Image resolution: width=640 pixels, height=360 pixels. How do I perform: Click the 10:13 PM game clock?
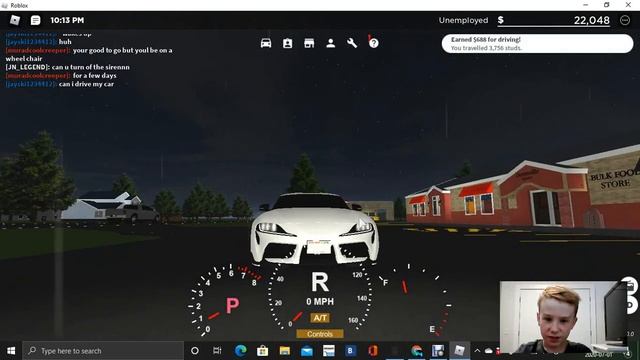pyautogui.click(x=67, y=20)
